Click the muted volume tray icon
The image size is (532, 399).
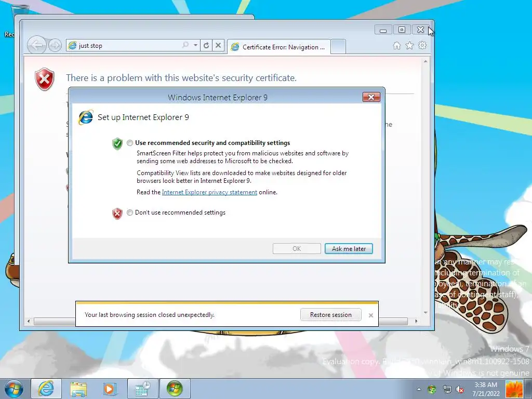(460, 389)
